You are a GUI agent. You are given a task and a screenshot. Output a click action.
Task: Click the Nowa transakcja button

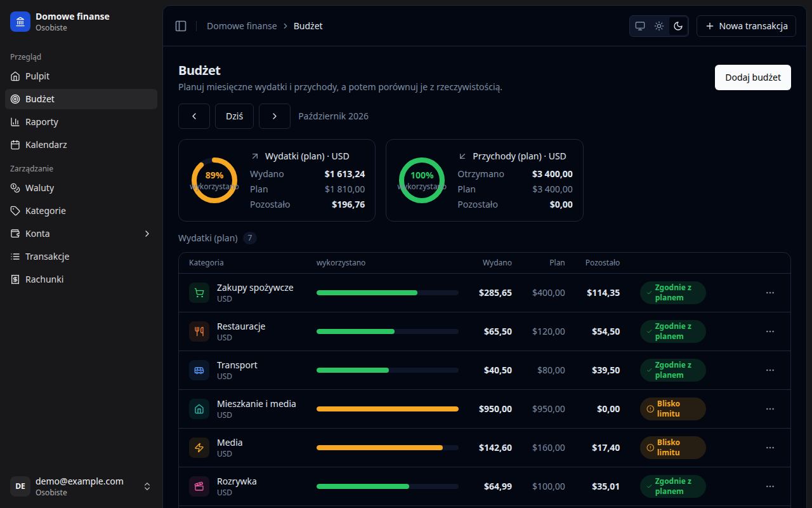pyautogui.click(x=746, y=26)
